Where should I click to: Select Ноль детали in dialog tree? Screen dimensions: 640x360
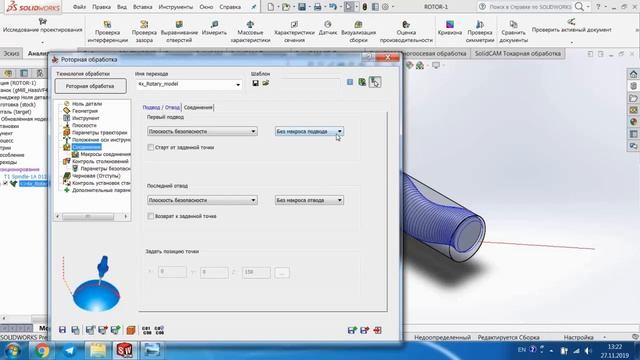pos(87,104)
